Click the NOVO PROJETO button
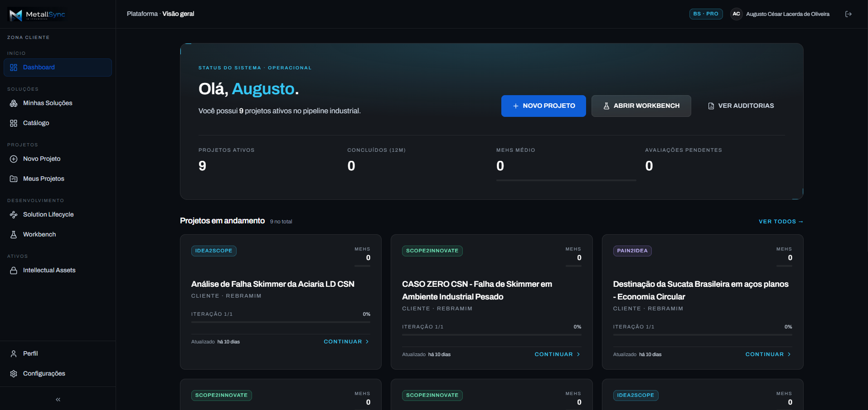 [543, 106]
